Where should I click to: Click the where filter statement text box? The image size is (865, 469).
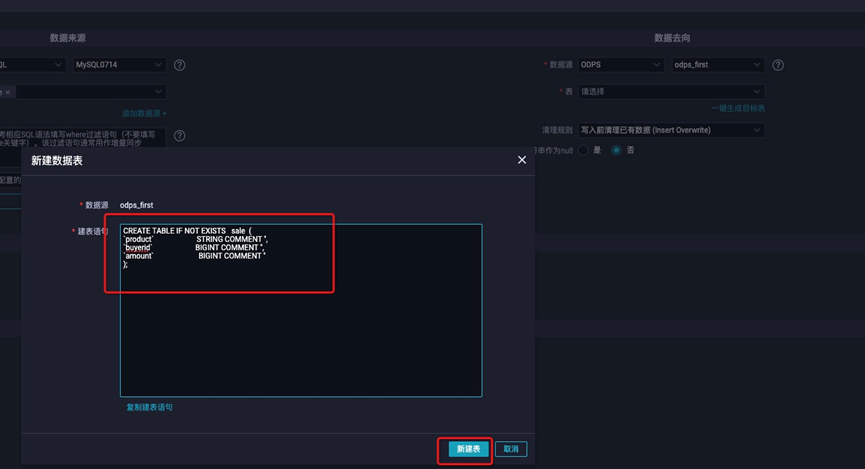pos(83,138)
